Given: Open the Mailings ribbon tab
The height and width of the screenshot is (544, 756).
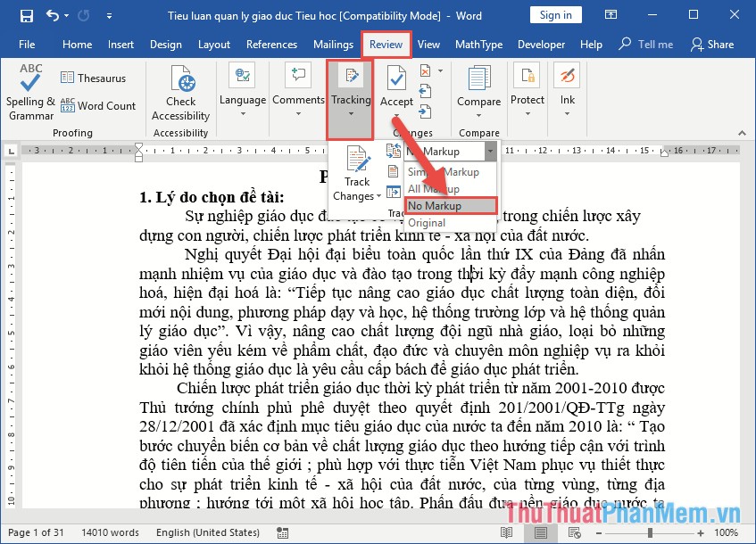Looking at the screenshot, I should 333,44.
